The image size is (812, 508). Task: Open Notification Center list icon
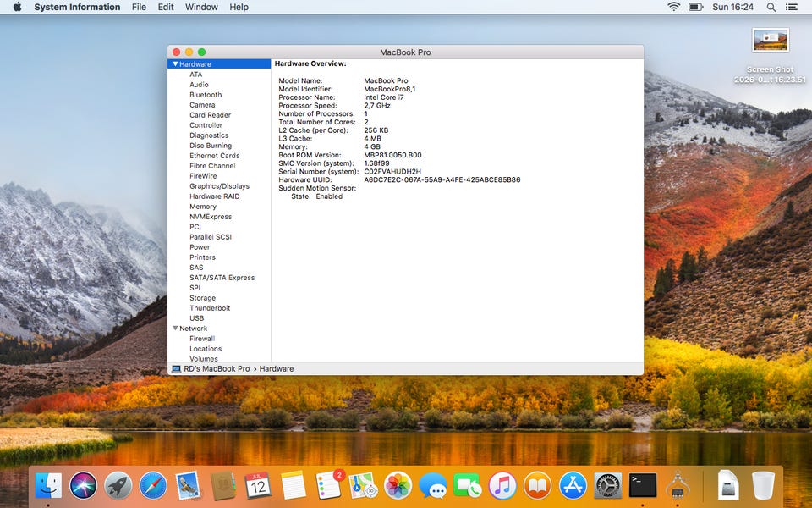tap(792, 8)
